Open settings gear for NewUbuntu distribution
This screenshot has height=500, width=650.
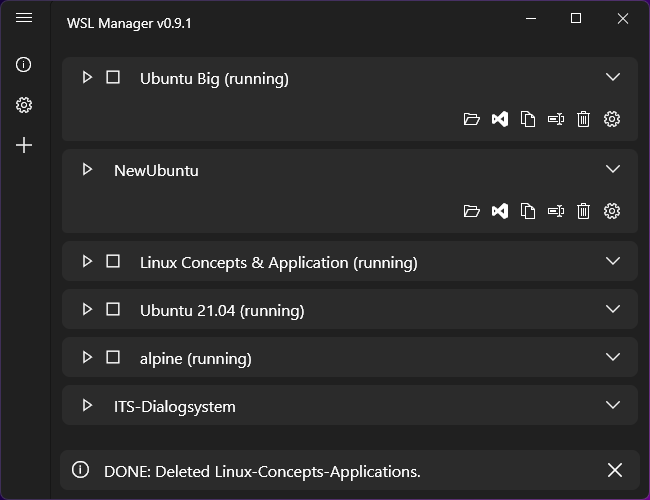(612, 211)
